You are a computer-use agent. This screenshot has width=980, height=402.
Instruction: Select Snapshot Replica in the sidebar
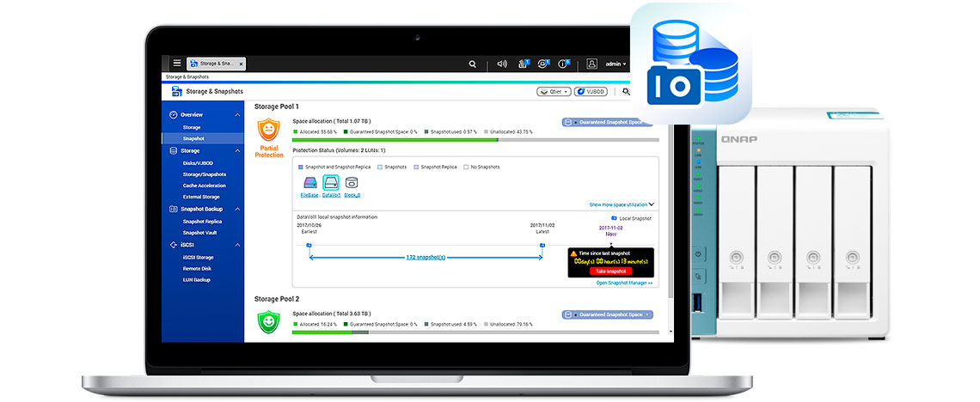201,221
